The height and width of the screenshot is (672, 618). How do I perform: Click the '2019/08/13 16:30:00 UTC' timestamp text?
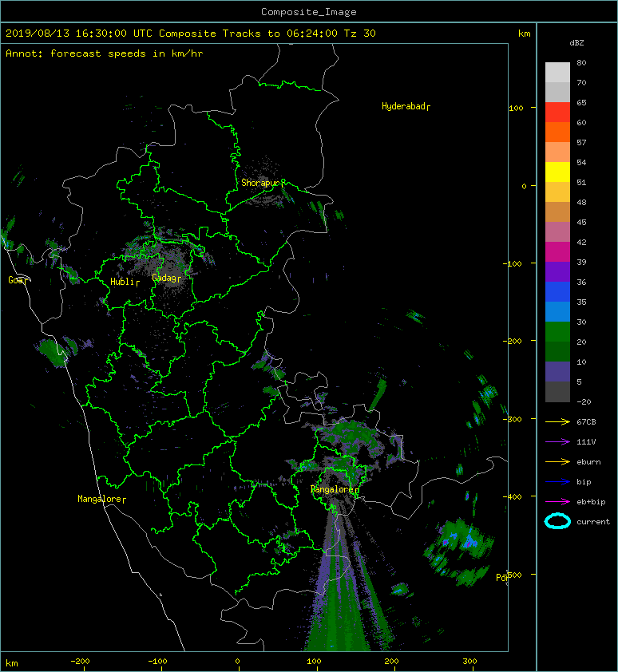[79, 34]
